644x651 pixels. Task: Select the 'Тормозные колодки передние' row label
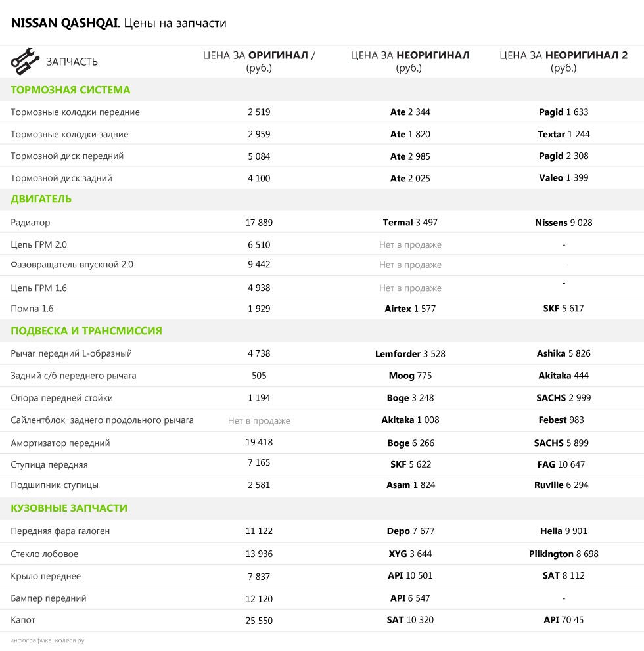[75, 112]
